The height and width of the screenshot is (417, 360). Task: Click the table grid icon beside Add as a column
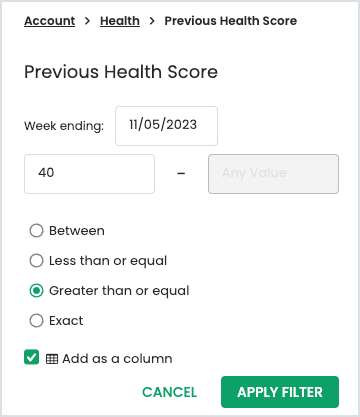[52, 359]
